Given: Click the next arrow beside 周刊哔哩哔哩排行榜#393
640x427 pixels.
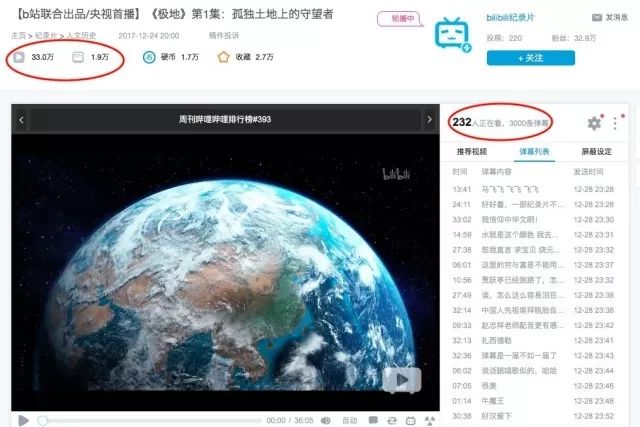Looking at the screenshot, I should click(x=429, y=119).
